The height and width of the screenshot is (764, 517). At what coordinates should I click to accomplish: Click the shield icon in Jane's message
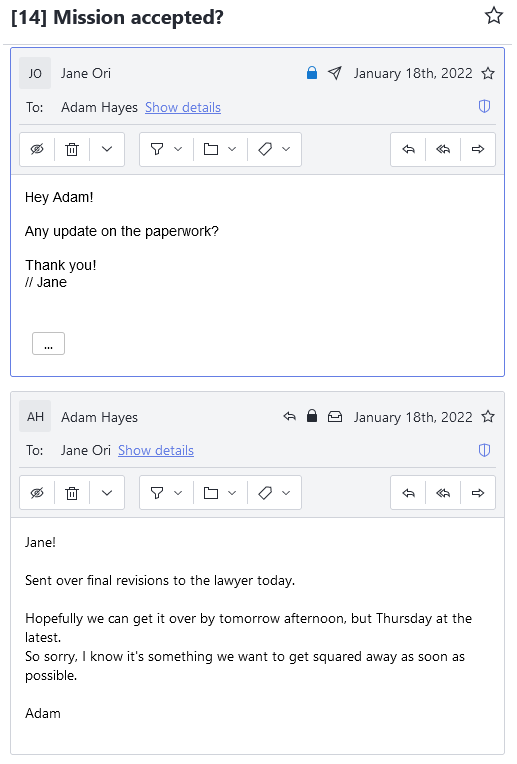coord(484,106)
